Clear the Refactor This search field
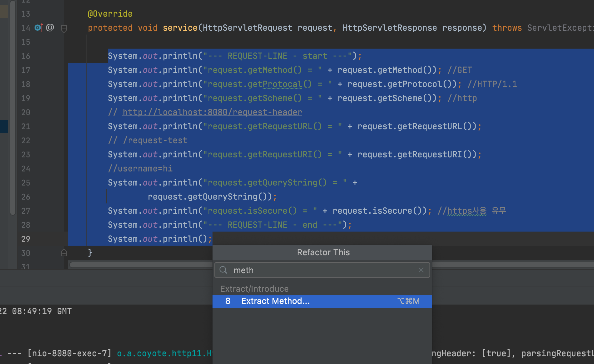 pyautogui.click(x=421, y=270)
